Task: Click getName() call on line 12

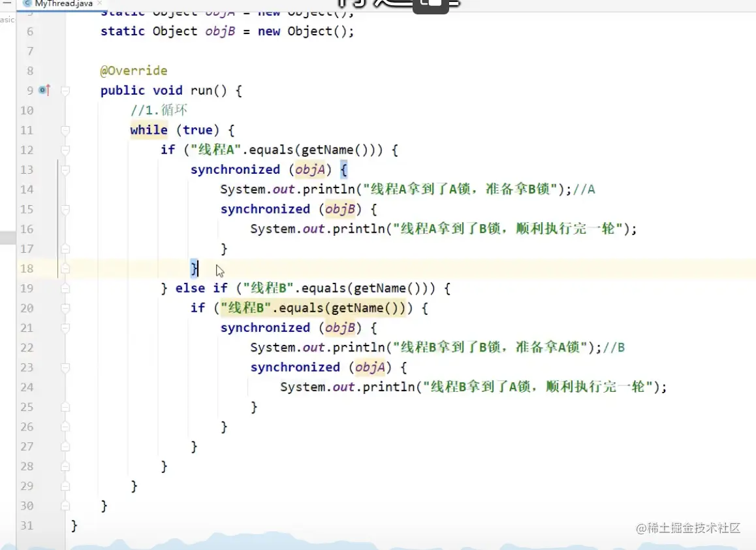Action: pyautogui.click(x=335, y=150)
